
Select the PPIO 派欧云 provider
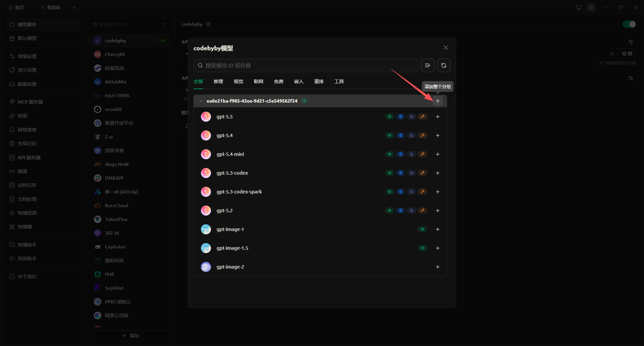tap(130, 302)
